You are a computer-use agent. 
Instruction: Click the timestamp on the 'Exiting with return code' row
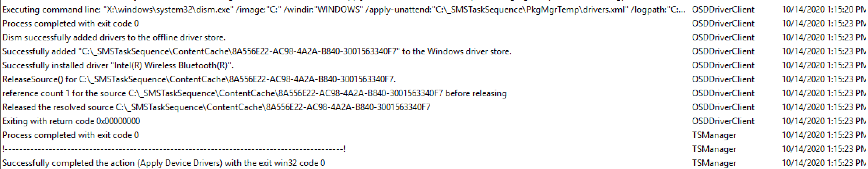pos(823,121)
